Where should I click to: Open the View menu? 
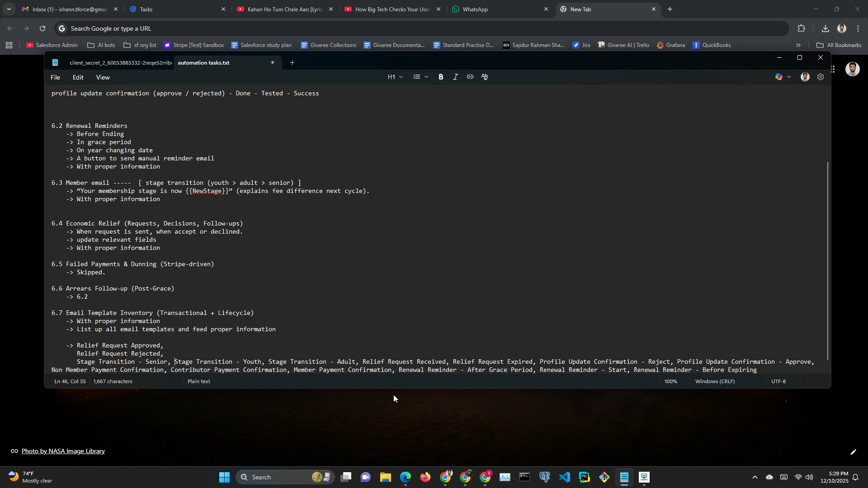coord(103,77)
